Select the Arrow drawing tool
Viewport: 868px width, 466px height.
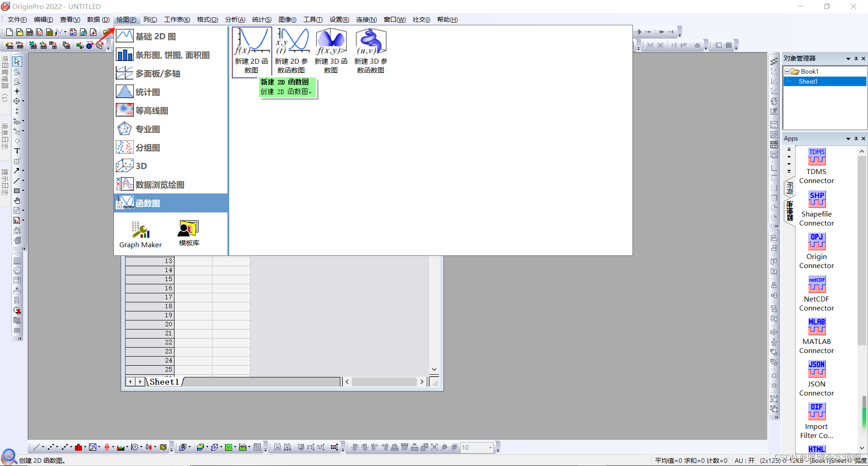click(x=16, y=171)
